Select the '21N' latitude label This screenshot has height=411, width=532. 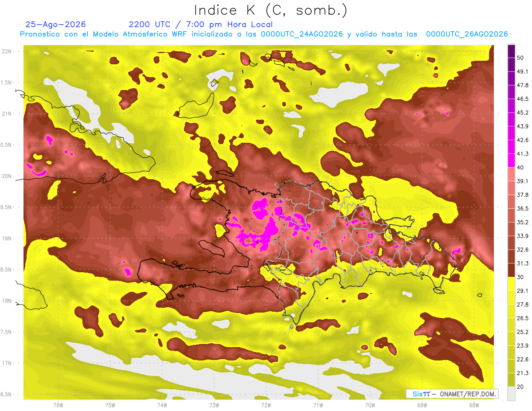point(7,114)
